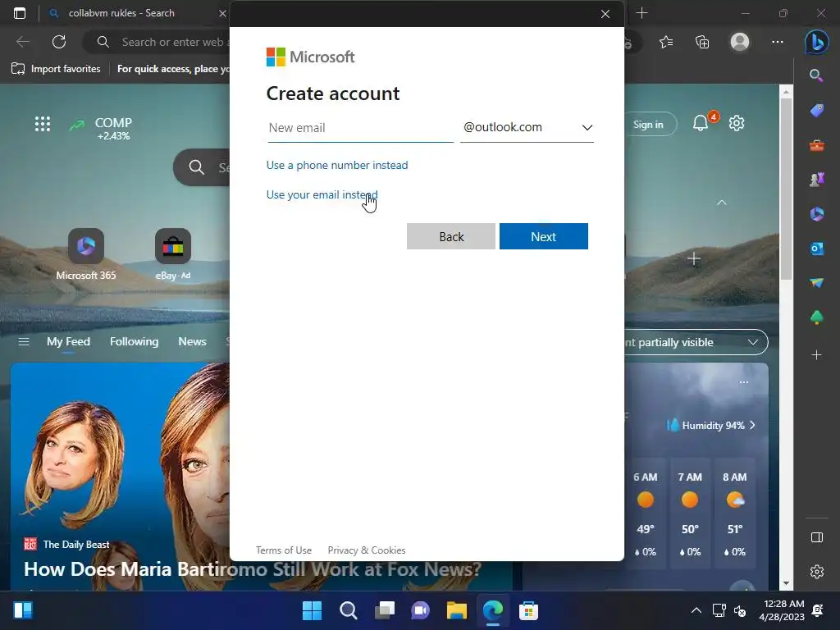The width and height of the screenshot is (840, 630).
Task: Toggle the sidebar visibility icon
Action: (x=816, y=537)
